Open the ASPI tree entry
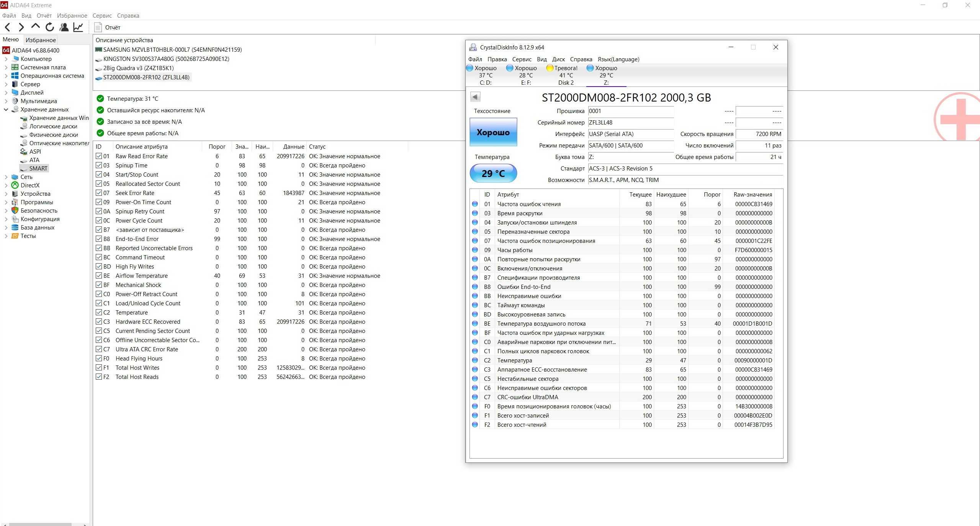The image size is (980, 526). point(35,151)
